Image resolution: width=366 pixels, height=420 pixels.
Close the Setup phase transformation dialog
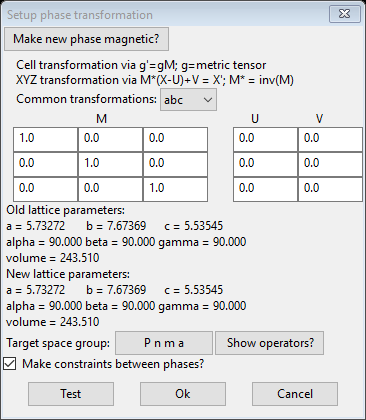345,14
